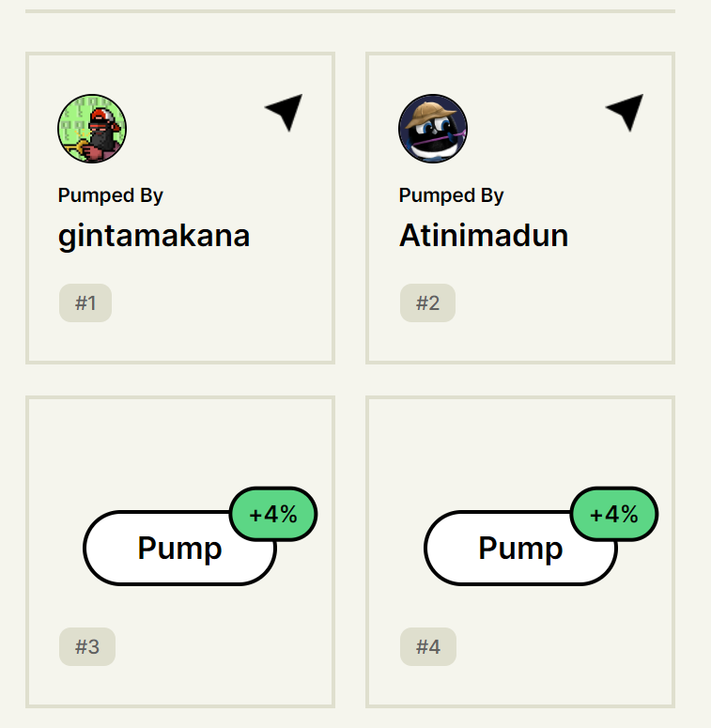Click the Pumped By label above Atinimadun
The height and width of the screenshot is (728, 711).
tap(451, 195)
